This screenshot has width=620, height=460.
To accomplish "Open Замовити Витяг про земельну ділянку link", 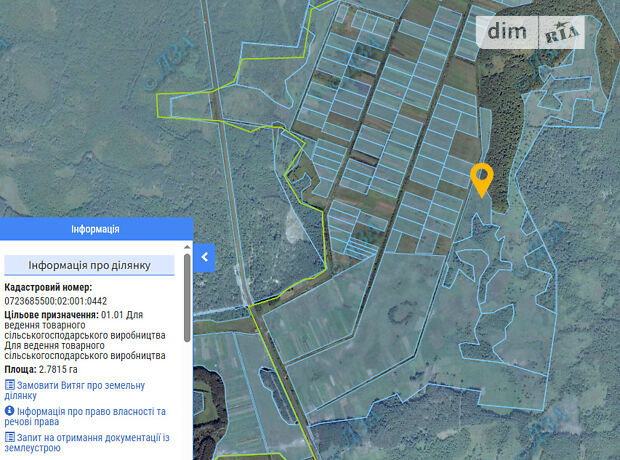I will click(80, 390).
